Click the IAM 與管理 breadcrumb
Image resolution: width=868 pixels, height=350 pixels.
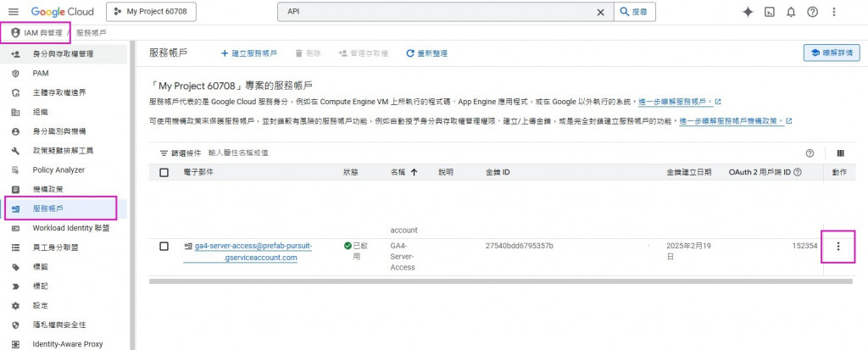[x=43, y=33]
